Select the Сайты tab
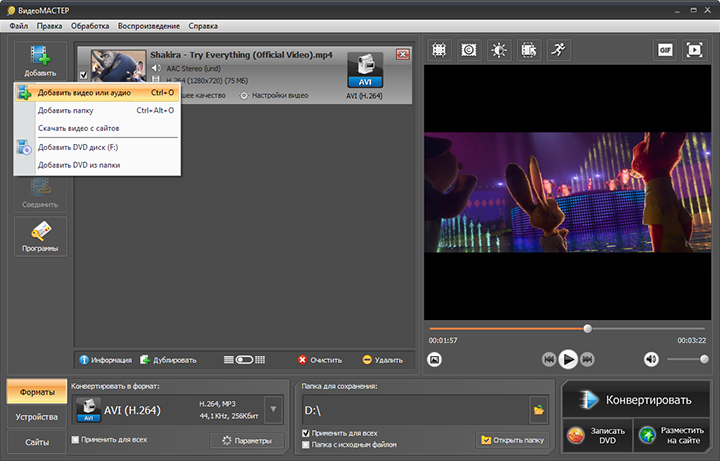The image size is (720, 461). pyautogui.click(x=37, y=442)
